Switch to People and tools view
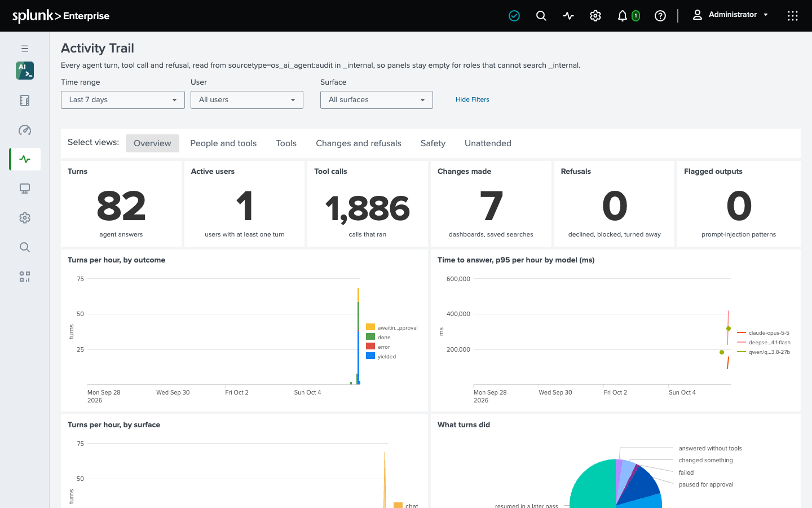This screenshot has height=508, width=812. pos(223,143)
